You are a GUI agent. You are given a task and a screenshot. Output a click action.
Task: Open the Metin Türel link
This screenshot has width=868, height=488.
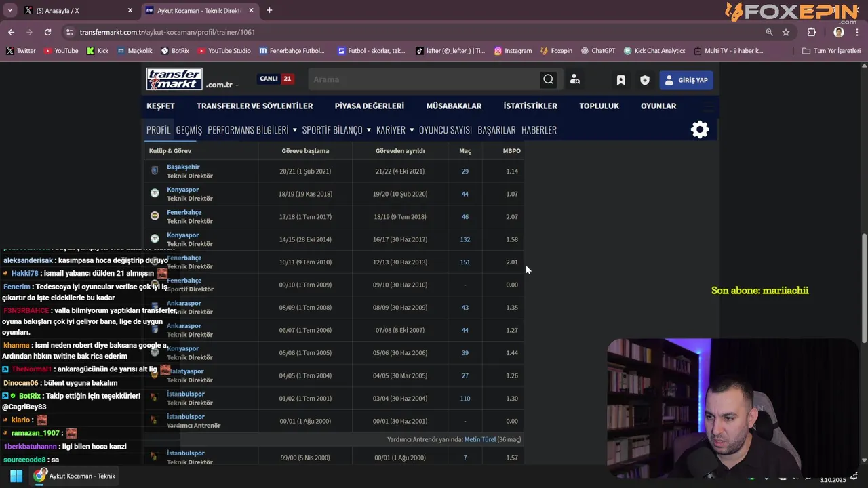[480, 439]
